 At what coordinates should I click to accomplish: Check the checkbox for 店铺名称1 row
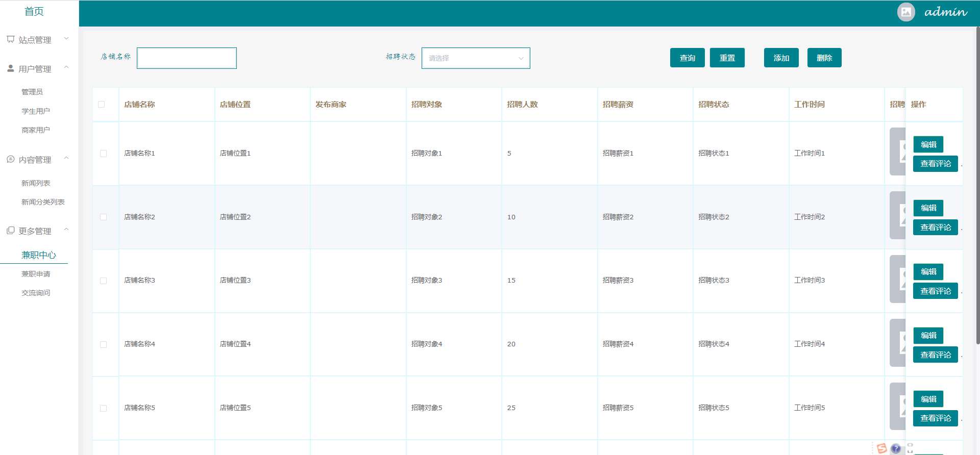coord(103,154)
